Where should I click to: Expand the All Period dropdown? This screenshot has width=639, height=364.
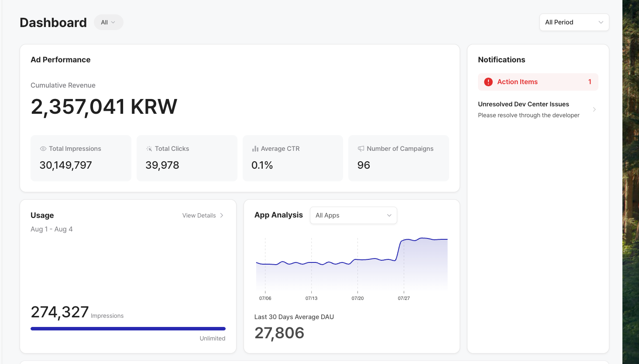coord(574,22)
